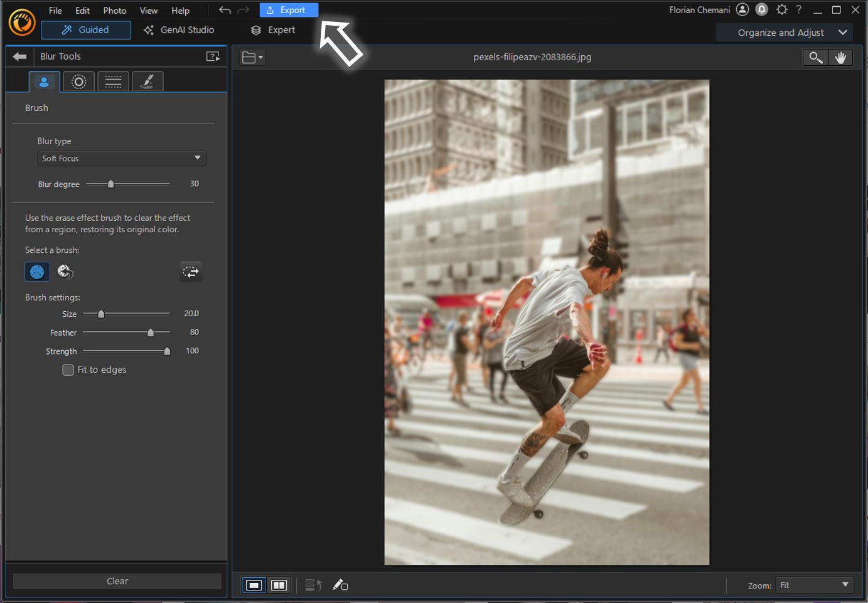Open the folder browser above the photo

pos(251,56)
